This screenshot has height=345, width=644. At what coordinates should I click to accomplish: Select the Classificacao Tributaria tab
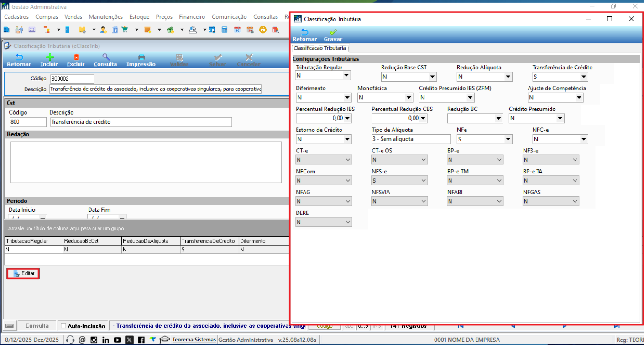pyautogui.click(x=319, y=48)
